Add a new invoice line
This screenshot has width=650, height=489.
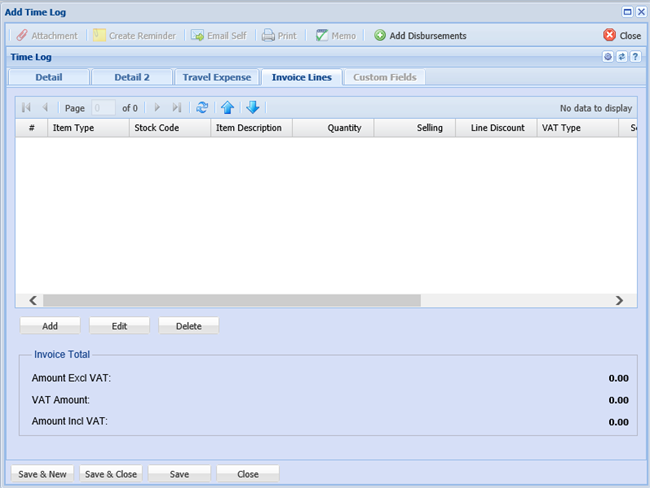50,326
